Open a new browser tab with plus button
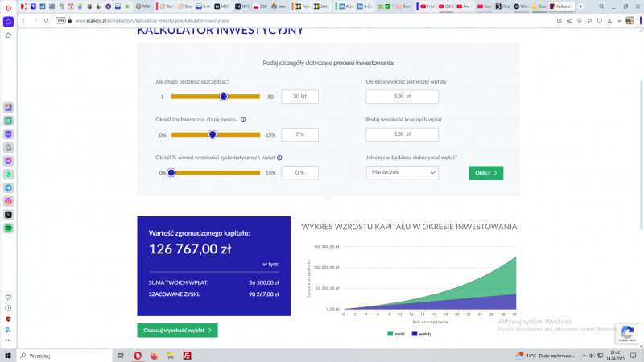The height and width of the screenshot is (362, 644). [x=581, y=6]
